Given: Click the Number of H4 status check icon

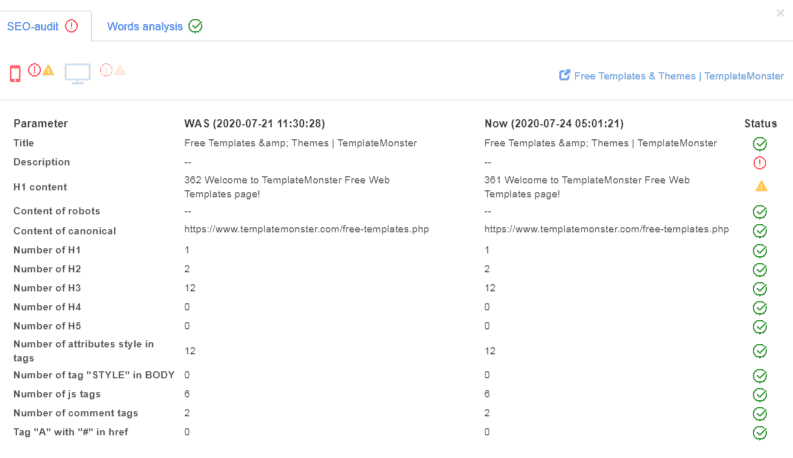Looking at the screenshot, I should pos(760,308).
